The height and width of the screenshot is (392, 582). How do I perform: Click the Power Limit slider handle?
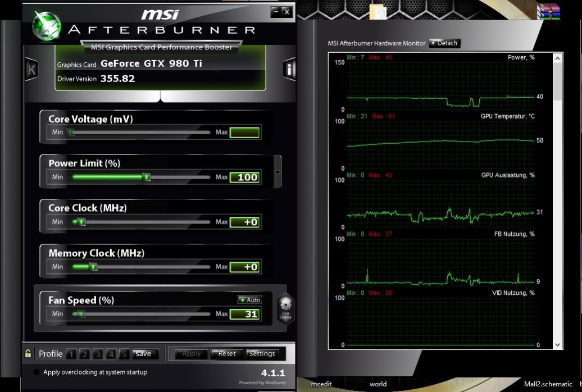click(147, 177)
